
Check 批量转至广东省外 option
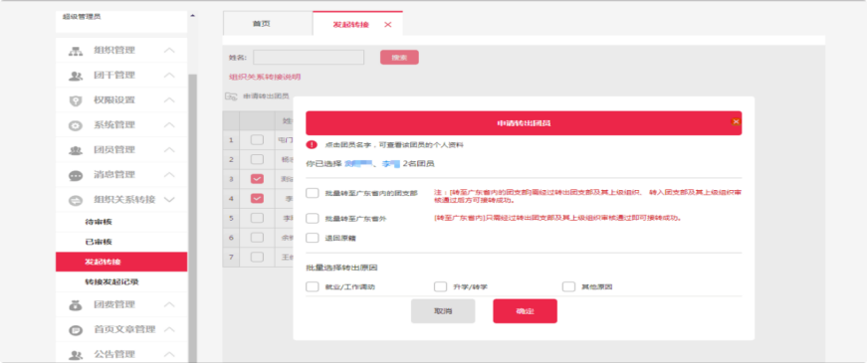click(313, 218)
